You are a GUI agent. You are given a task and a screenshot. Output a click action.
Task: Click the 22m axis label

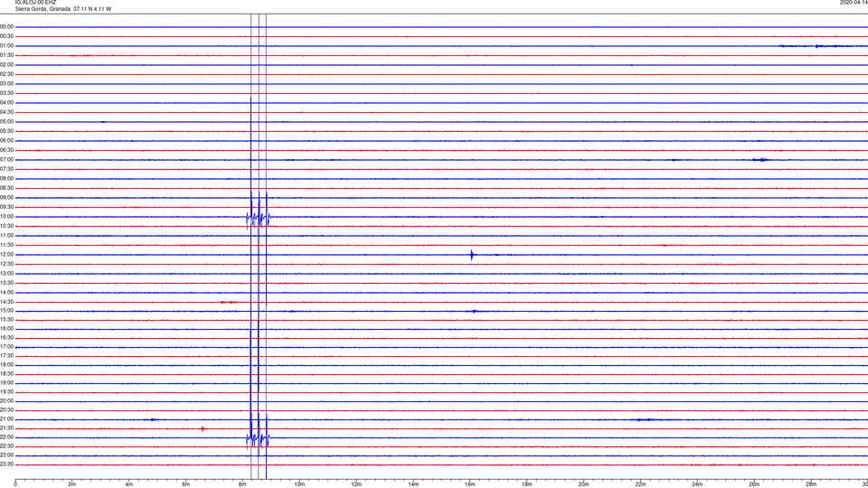640,484
